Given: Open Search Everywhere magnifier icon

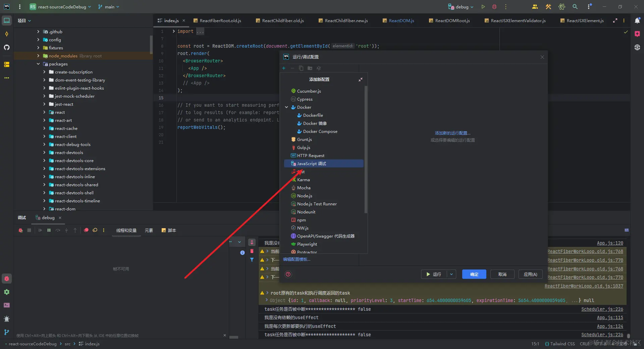Looking at the screenshot, I should [575, 7].
